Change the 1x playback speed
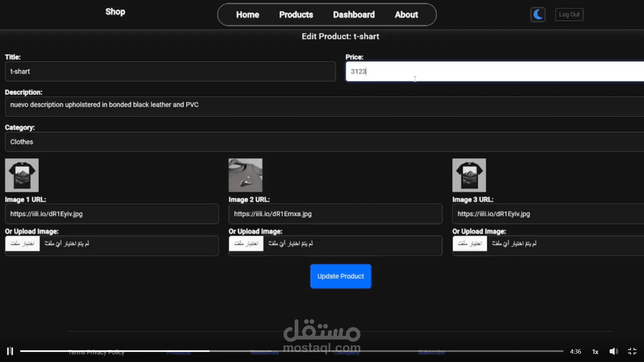This screenshot has width=644, height=362. pos(595,352)
